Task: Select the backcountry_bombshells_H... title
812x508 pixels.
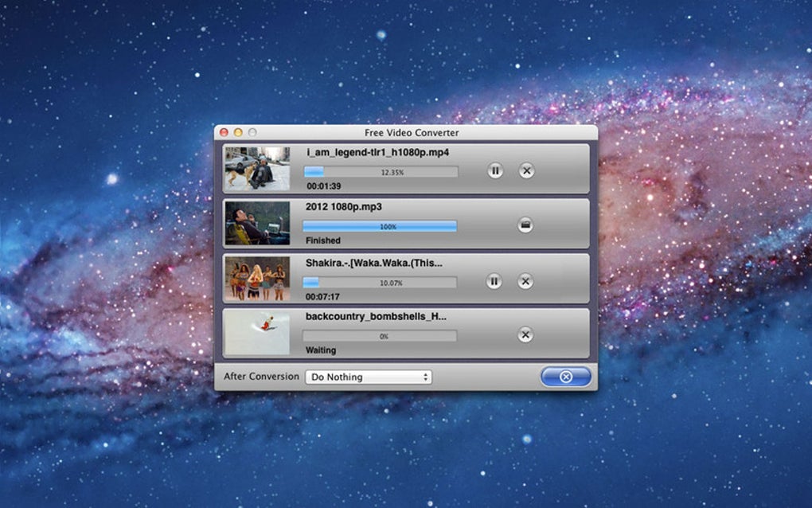Action: pyautogui.click(x=376, y=316)
